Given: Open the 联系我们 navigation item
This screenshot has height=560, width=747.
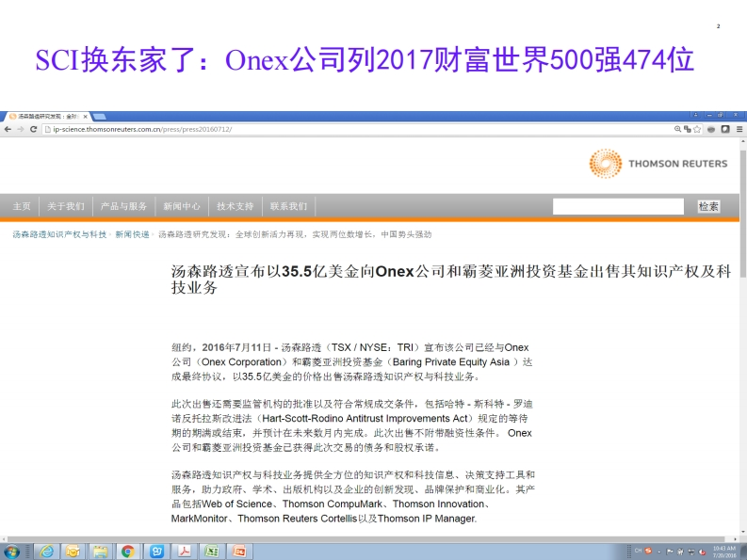Looking at the screenshot, I should click(288, 206).
